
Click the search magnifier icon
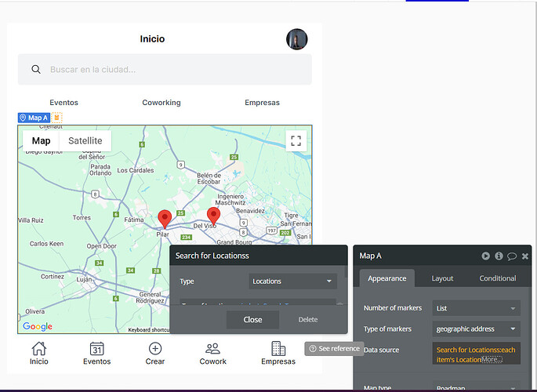point(36,70)
